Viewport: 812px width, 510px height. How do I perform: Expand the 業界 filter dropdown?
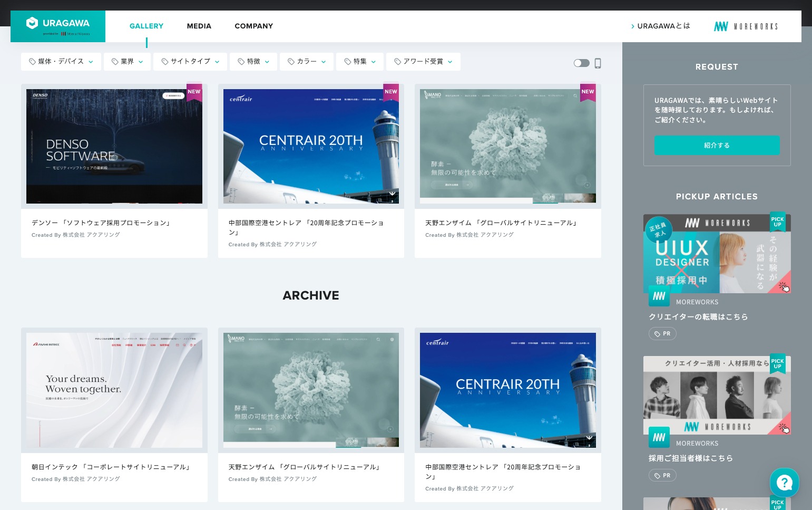[127, 62]
